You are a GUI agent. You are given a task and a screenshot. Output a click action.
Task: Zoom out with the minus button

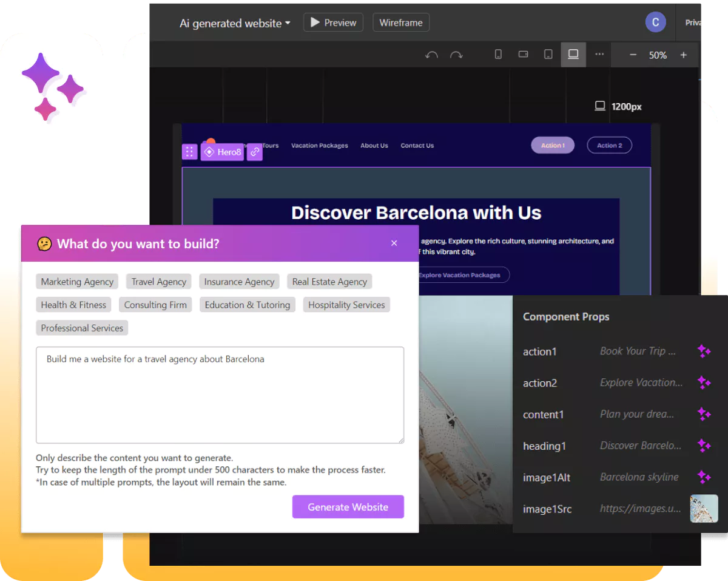(633, 55)
